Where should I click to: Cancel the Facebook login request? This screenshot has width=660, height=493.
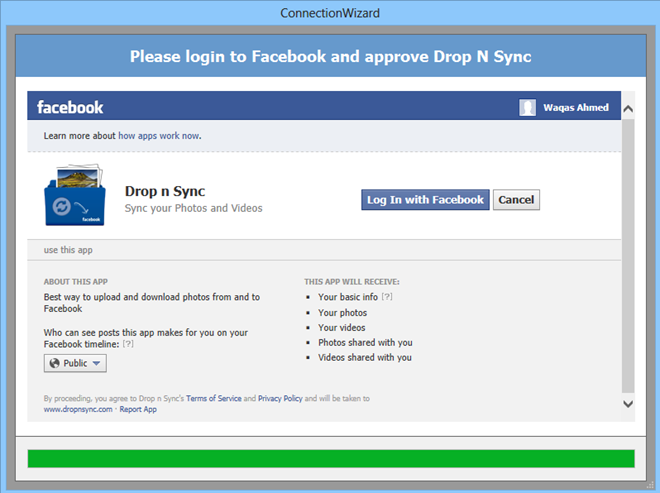click(516, 200)
